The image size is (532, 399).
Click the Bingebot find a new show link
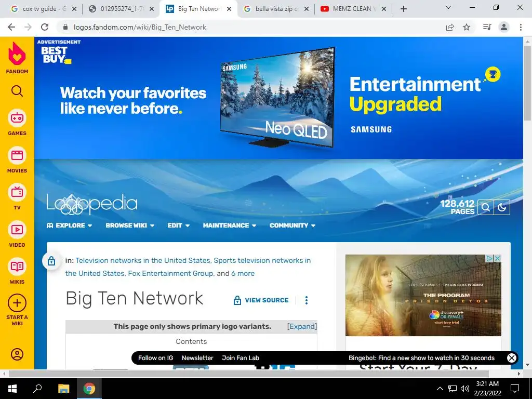421,358
